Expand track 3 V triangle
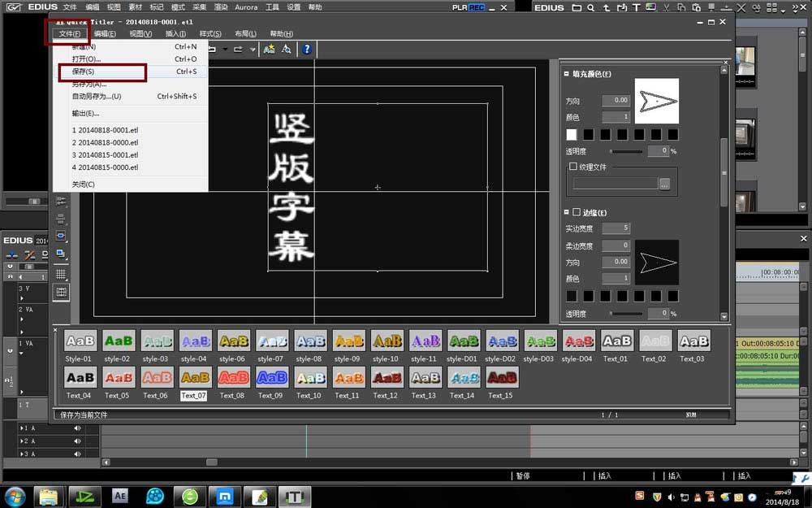The image size is (812, 508). pos(22,298)
